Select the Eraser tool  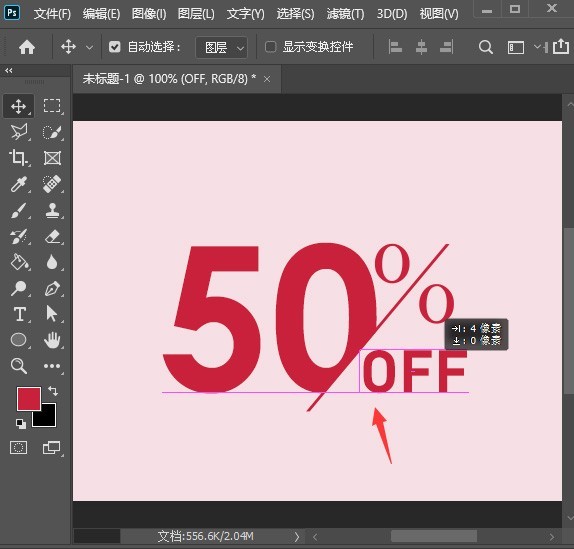(x=52, y=237)
